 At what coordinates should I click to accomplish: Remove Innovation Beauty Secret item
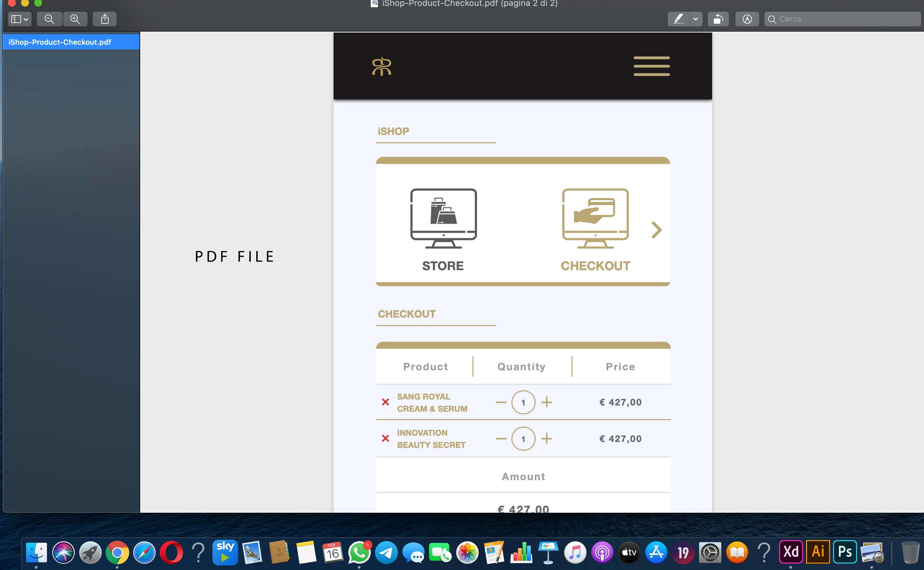(x=385, y=438)
